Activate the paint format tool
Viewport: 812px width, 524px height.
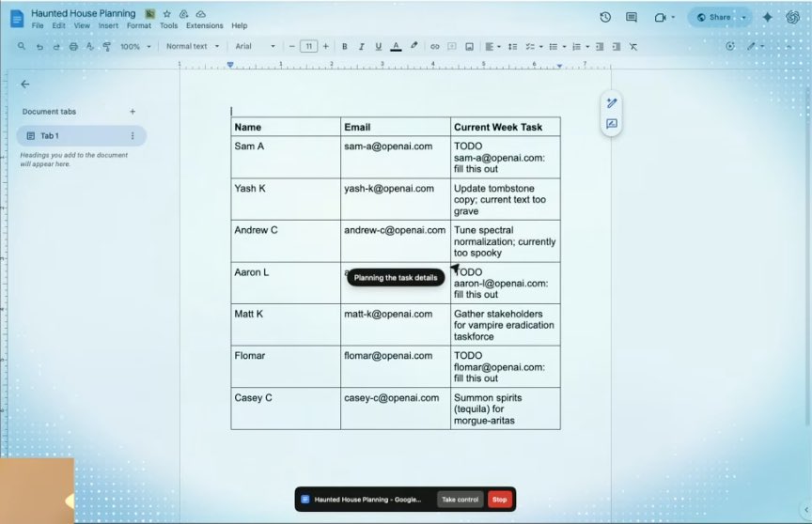(x=107, y=47)
